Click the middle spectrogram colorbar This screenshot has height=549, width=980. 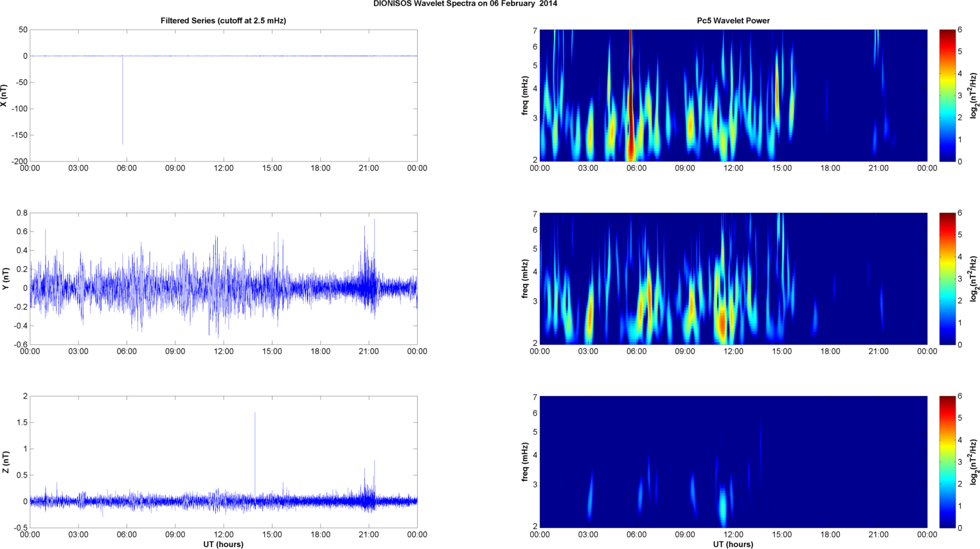[947, 278]
